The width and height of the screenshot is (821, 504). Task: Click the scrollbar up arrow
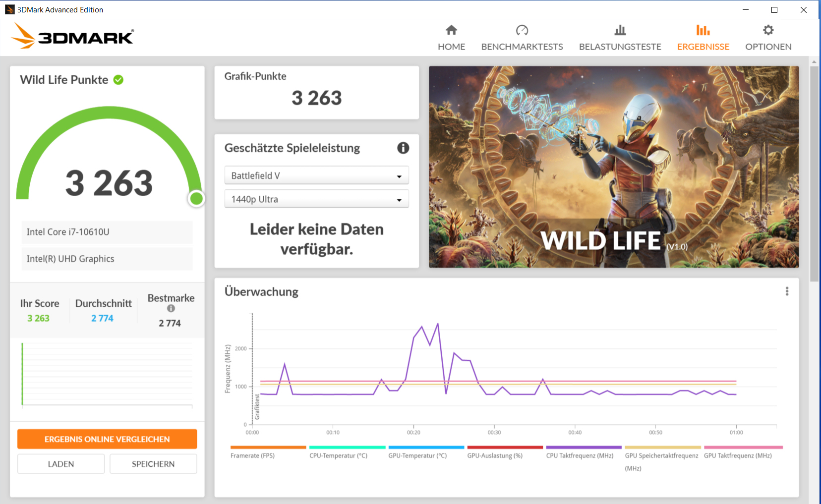tap(814, 62)
